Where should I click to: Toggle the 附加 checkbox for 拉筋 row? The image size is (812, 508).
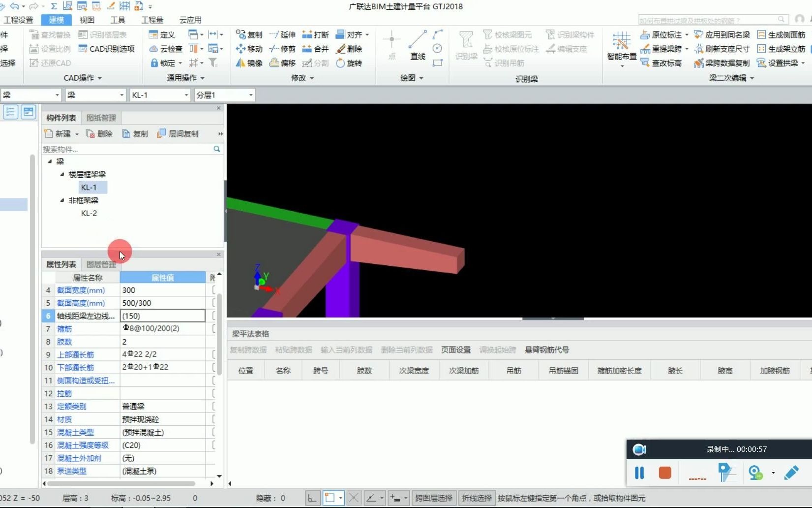click(x=214, y=393)
